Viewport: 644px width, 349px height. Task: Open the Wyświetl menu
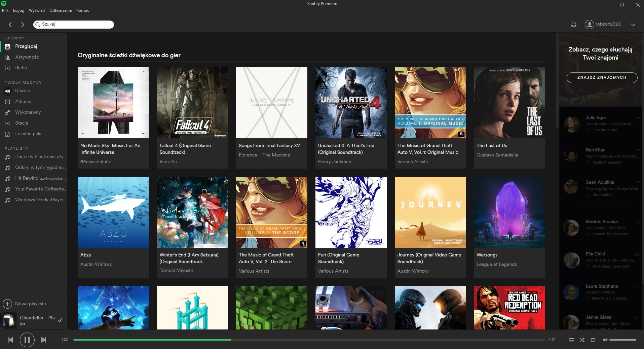[x=37, y=10]
